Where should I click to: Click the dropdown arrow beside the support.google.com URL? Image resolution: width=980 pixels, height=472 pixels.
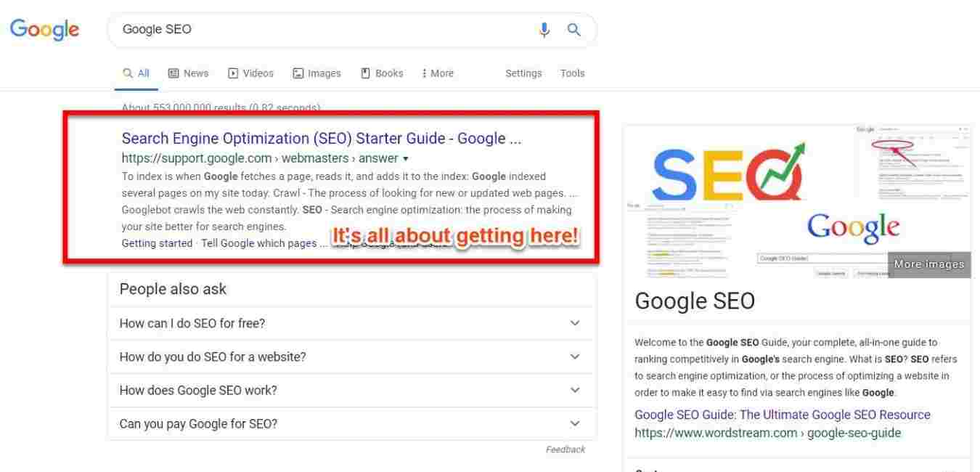tap(406, 158)
